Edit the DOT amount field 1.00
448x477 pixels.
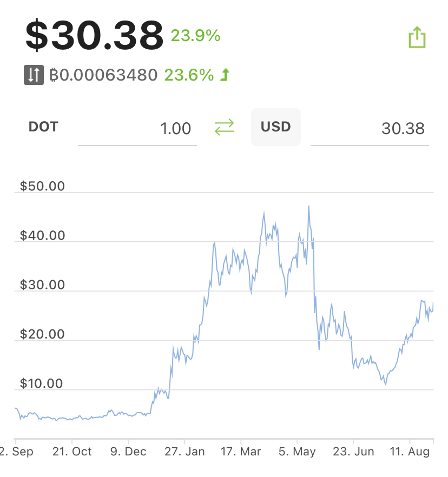(x=137, y=129)
